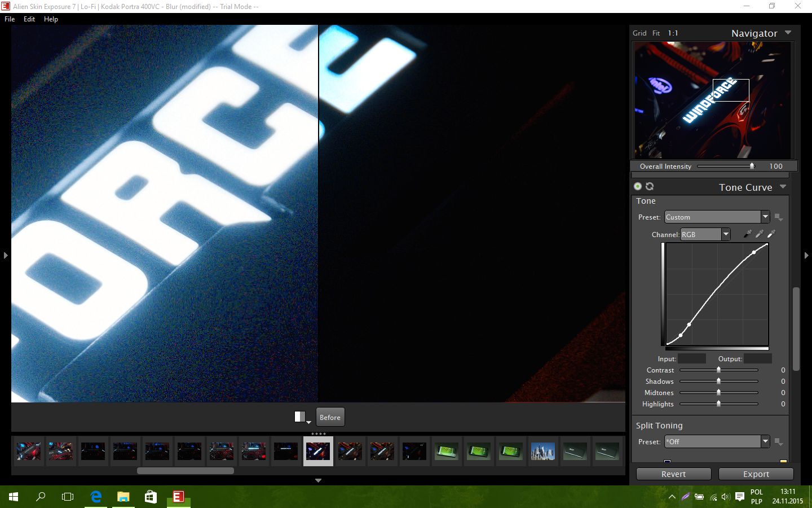Image resolution: width=812 pixels, height=508 pixels.
Task: Switch to Exposure app on taskbar
Action: pyautogui.click(x=178, y=497)
